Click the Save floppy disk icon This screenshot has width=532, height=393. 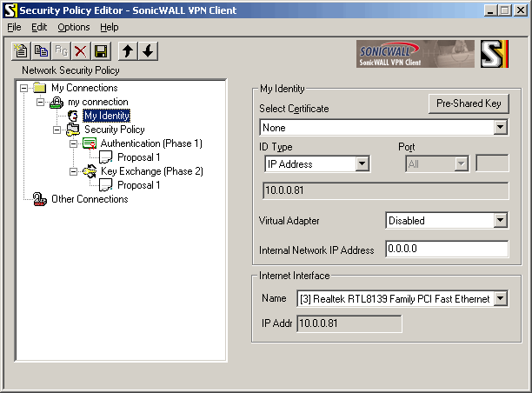[x=101, y=51]
